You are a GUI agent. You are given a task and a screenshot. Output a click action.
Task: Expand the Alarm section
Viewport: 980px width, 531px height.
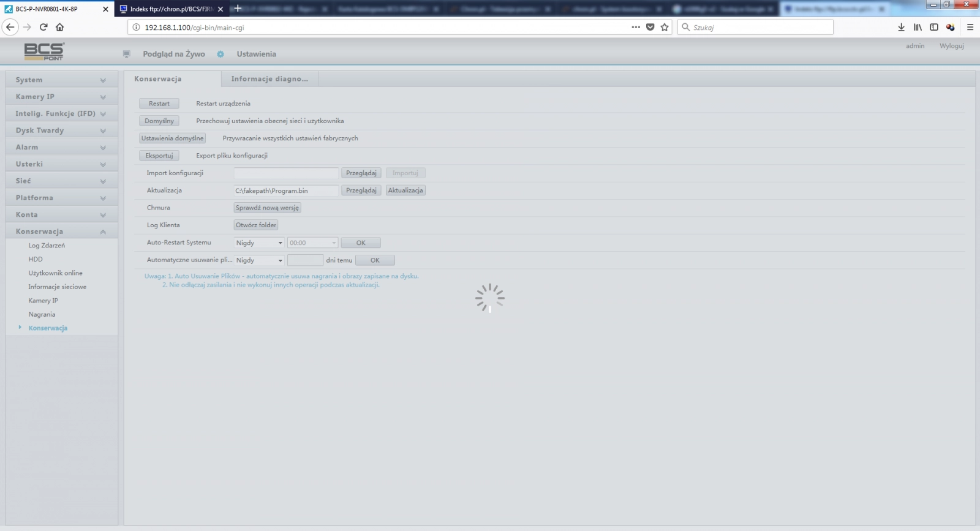point(61,147)
